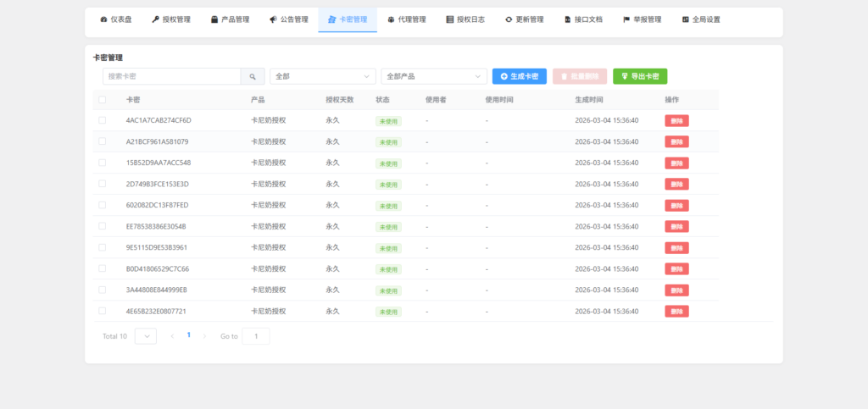The height and width of the screenshot is (409, 868).
Task: Open the 仪表盘 dashboard tab
Action: click(x=115, y=19)
